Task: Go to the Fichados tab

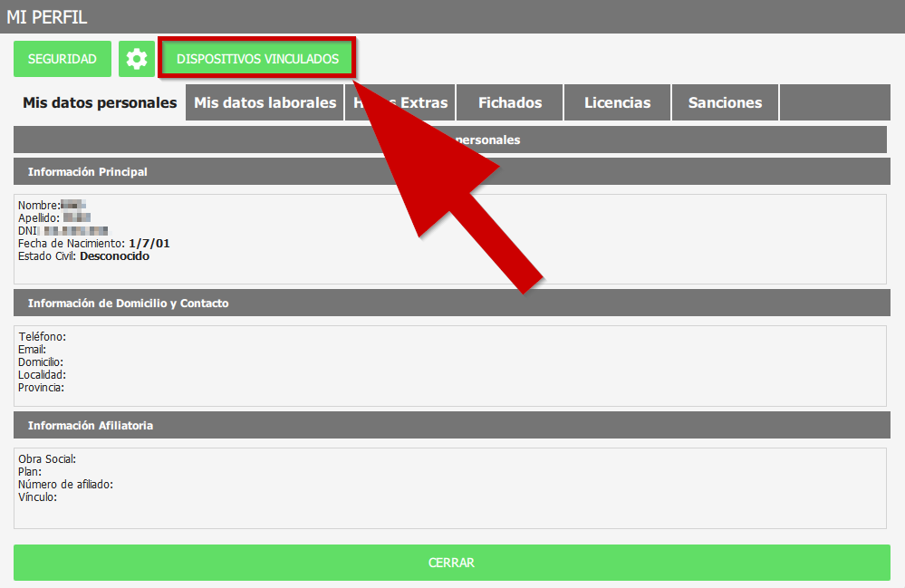Action: point(510,102)
